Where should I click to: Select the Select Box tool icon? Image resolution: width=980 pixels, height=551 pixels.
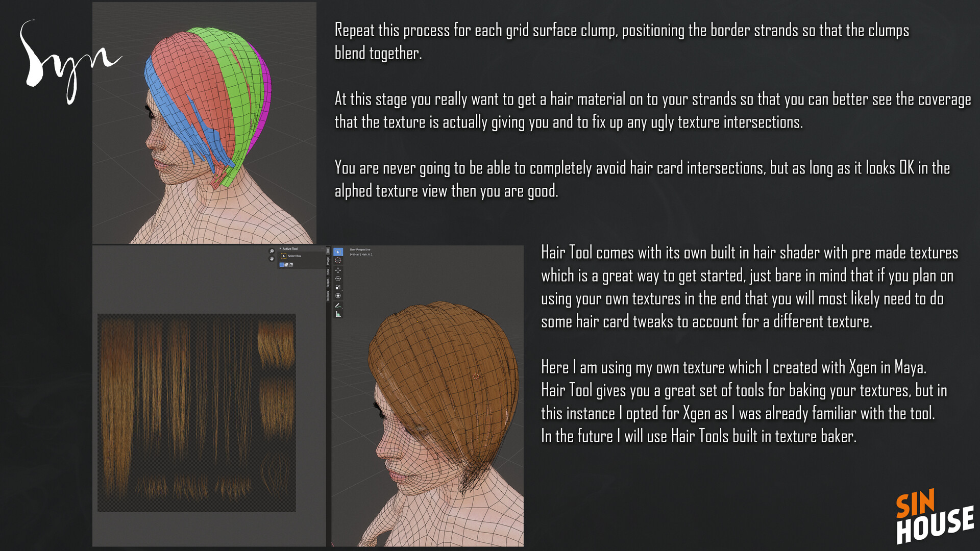(x=284, y=256)
